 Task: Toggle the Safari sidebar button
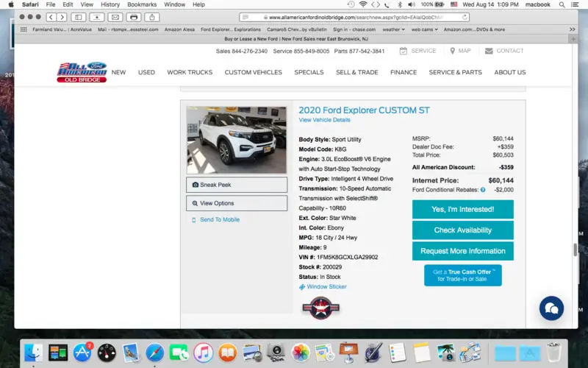(79, 17)
